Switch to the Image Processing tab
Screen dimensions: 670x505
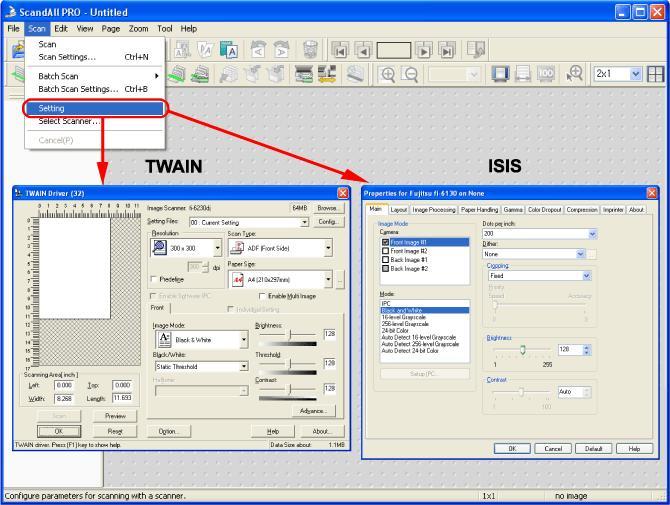coord(434,210)
